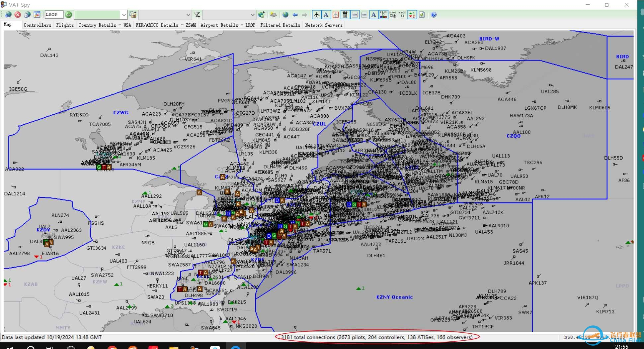The height and width of the screenshot is (349, 644).
Task: Click the red disconnect/stop icon
Action: click(x=18, y=15)
